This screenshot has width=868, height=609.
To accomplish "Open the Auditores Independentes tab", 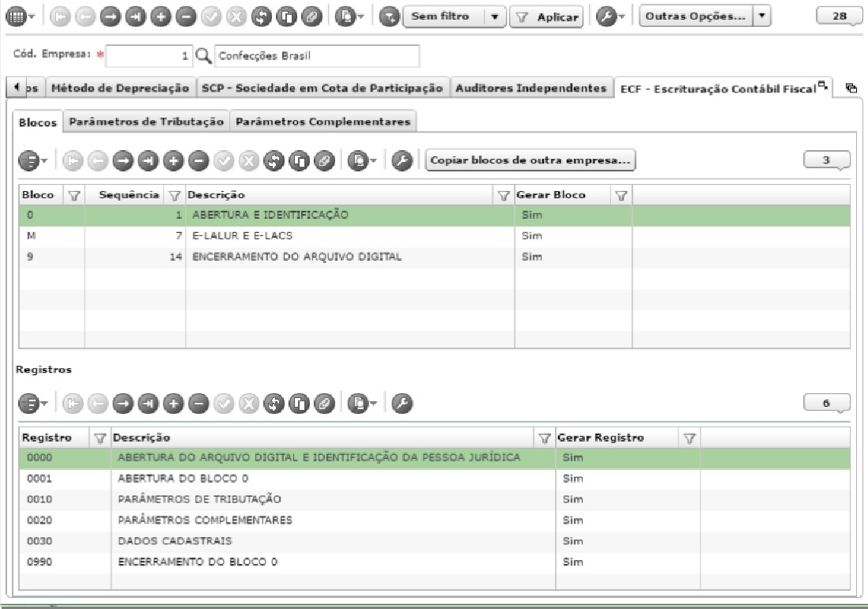I will pos(531,88).
